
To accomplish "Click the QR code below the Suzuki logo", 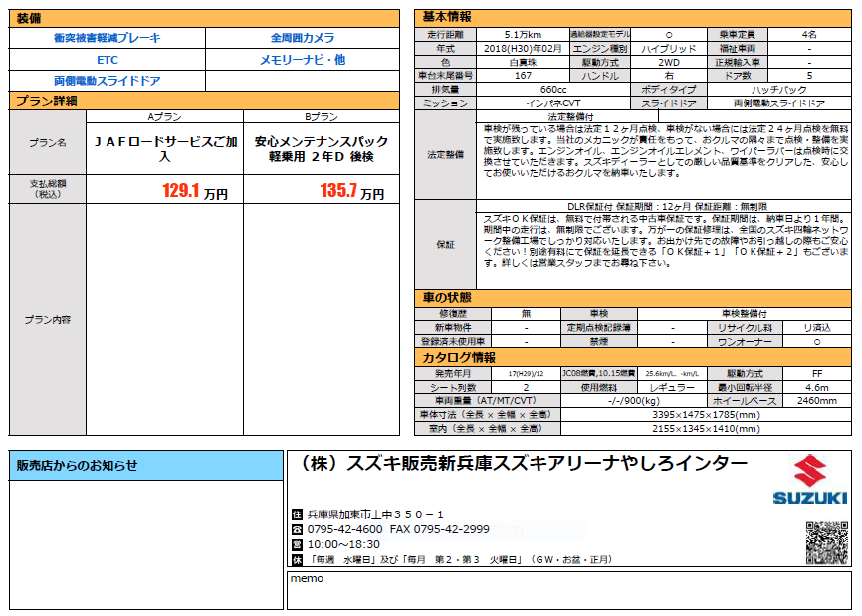I will coord(825,541).
